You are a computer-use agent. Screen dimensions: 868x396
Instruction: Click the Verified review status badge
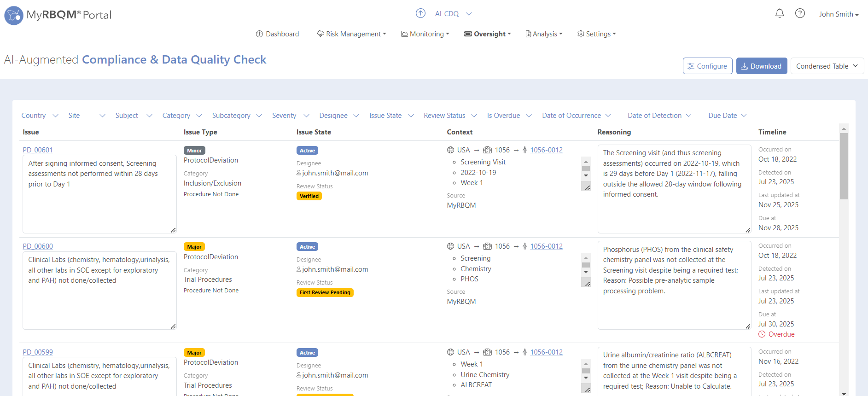point(309,196)
